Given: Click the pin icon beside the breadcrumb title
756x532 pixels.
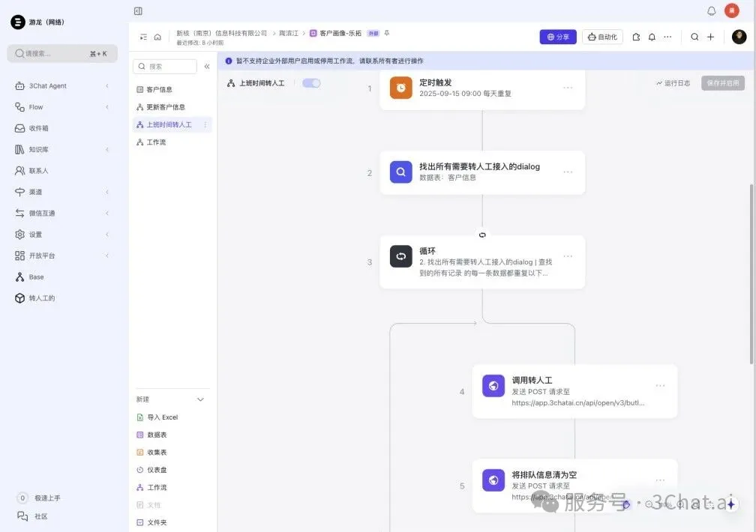Looking at the screenshot, I should [385, 32].
